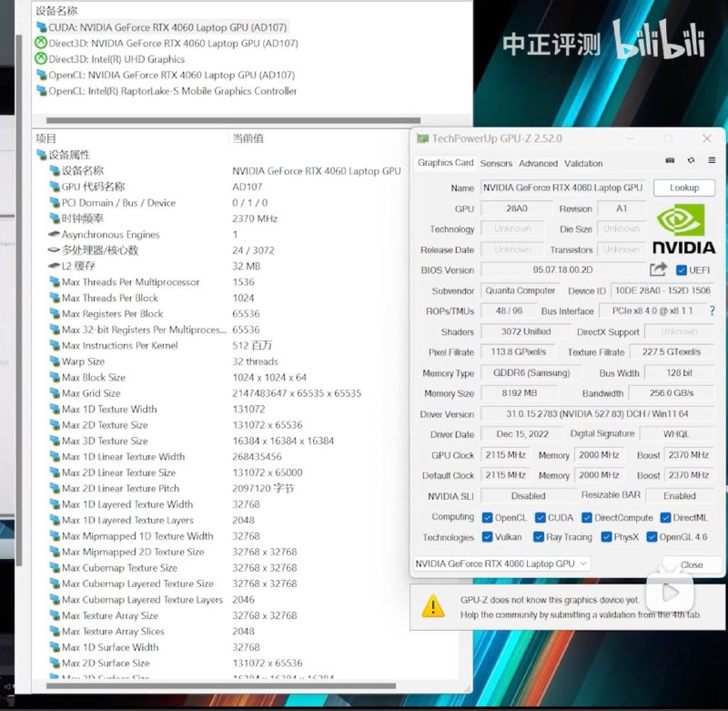Viewport: 728px width, 711px height.
Task: Click the Subvendor Quanta Computer field
Action: tap(520, 290)
